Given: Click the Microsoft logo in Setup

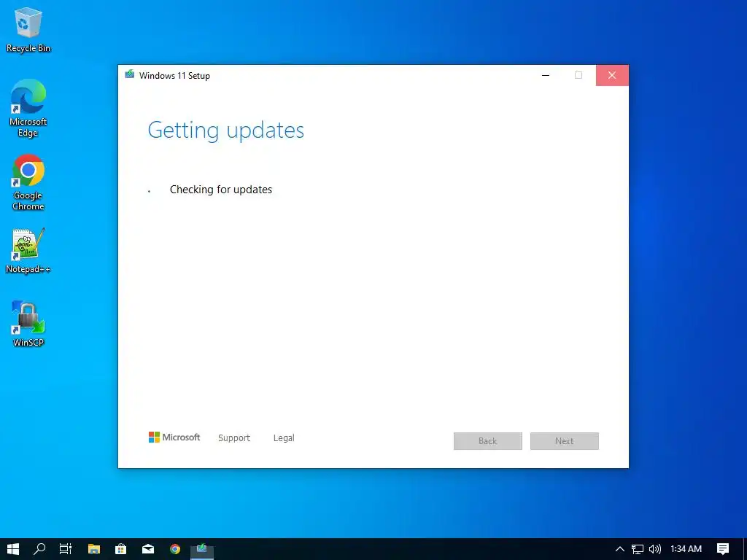Looking at the screenshot, I should tap(174, 437).
